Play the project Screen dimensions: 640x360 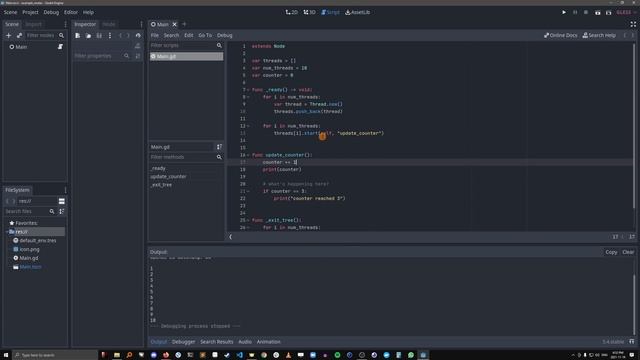[x=564, y=13]
